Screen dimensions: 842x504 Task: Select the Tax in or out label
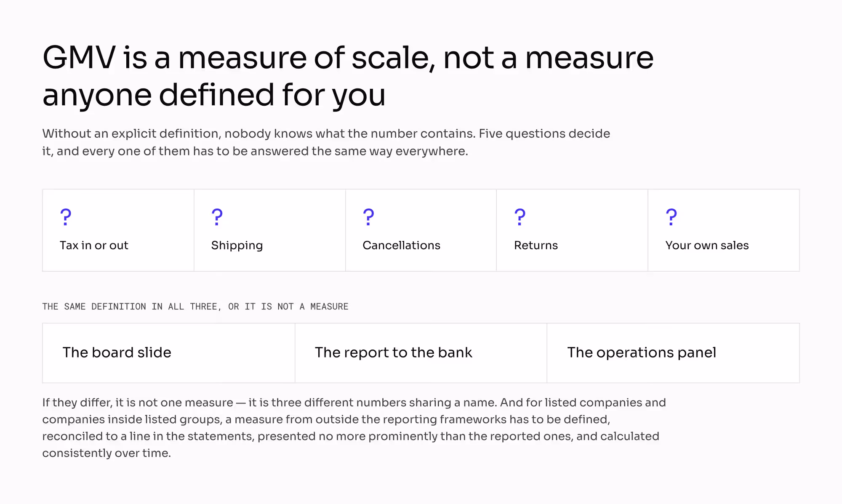[x=94, y=245]
